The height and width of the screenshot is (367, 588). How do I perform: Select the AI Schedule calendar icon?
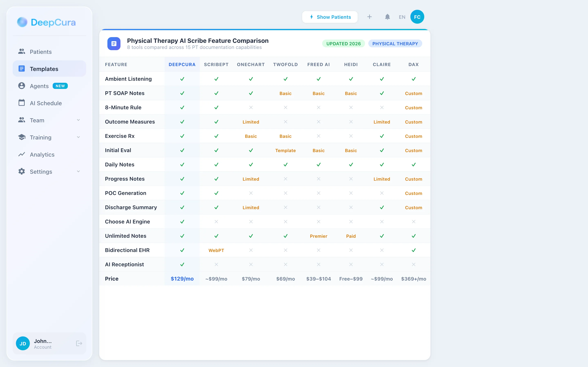coord(22,103)
